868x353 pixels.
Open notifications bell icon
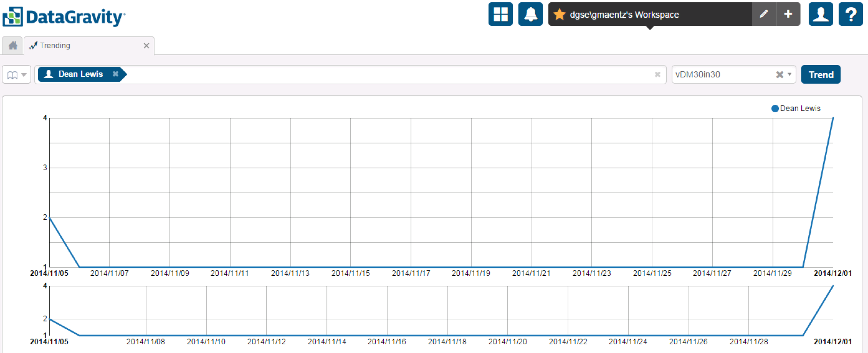[x=530, y=14]
